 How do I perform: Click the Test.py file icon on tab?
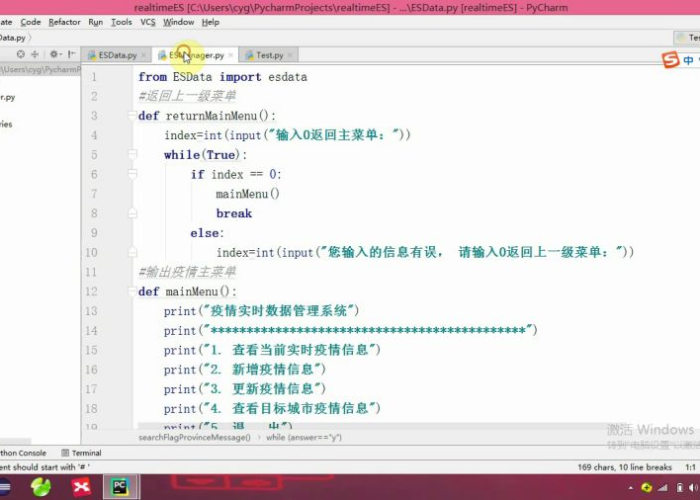250,55
